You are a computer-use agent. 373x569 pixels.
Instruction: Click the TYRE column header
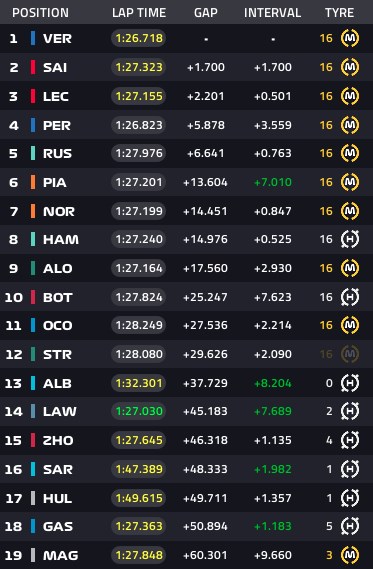click(x=339, y=13)
